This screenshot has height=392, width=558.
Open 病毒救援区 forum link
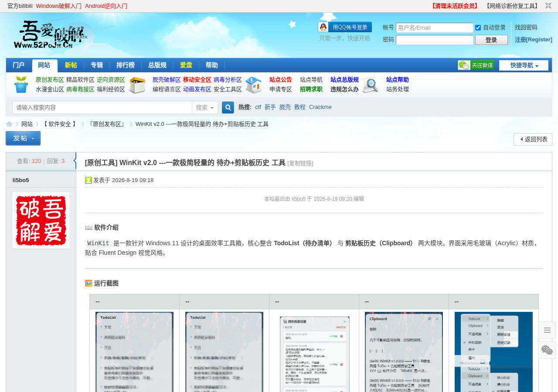(80, 89)
